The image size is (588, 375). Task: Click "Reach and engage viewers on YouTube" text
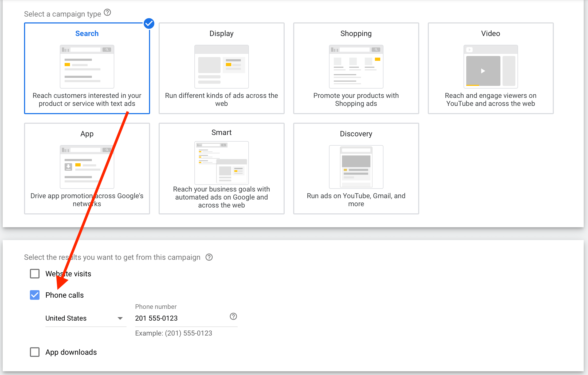coord(491,99)
